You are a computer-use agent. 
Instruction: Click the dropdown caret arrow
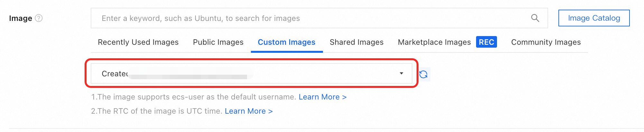(401, 73)
